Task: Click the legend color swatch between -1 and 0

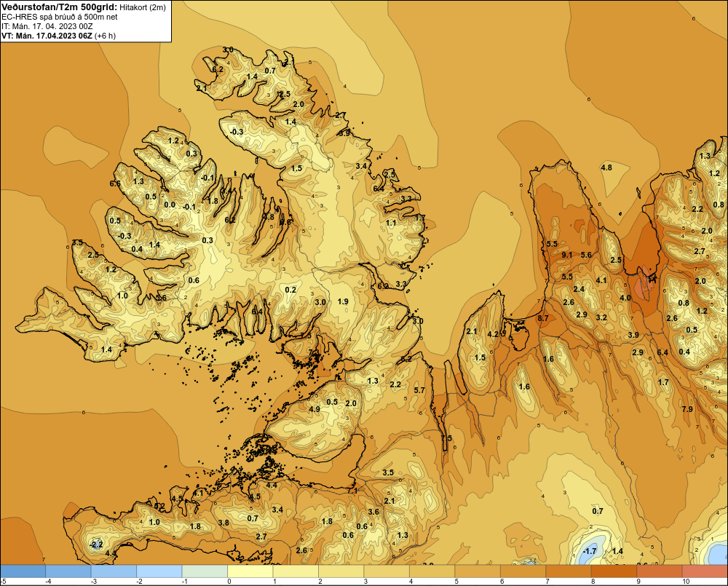Action: click(x=205, y=571)
